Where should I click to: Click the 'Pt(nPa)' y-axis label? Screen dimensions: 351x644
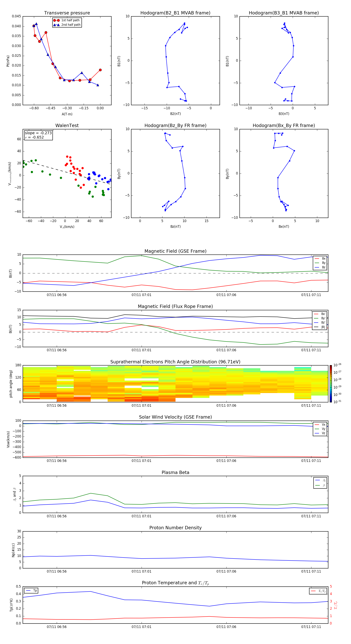point(8,61)
